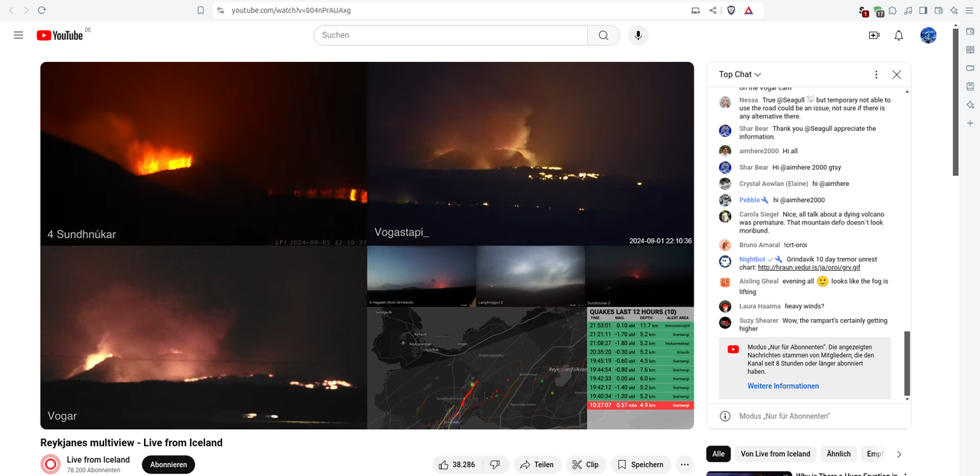This screenshot has width=980, height=476.
Task: Click the install/cast screen icon in address bar
Action: tap(695, 10)
